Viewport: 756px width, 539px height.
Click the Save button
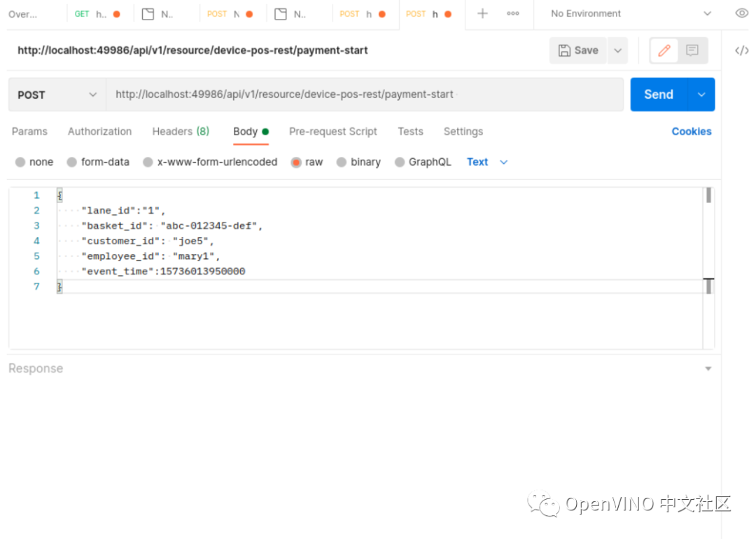point(578,50)
